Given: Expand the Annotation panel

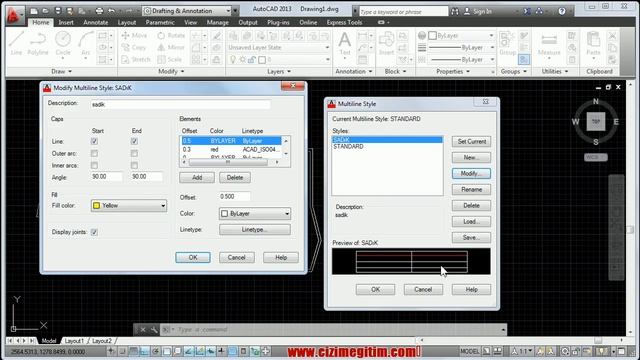Looking at the screenshot, I should pyautogui.click(x=353, y=71).
